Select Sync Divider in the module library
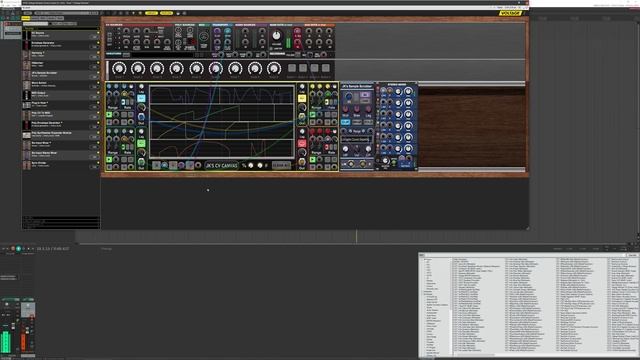Image resolution: width=640 pixels, height=360 pixels. 61,164
